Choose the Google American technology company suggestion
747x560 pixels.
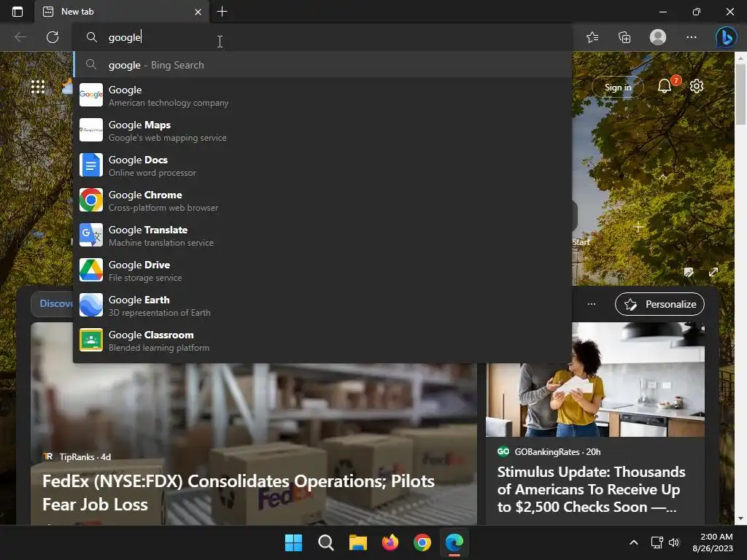[322, 96]
